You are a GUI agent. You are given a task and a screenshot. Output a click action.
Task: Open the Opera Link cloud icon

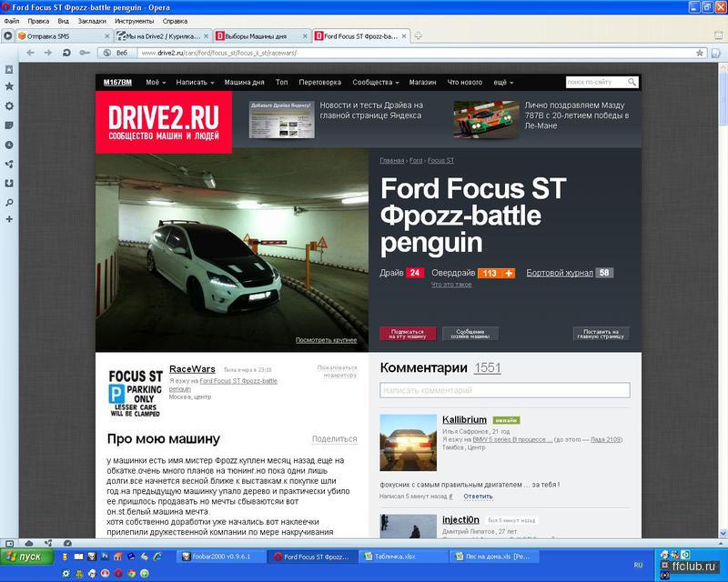tap(29, 543)
